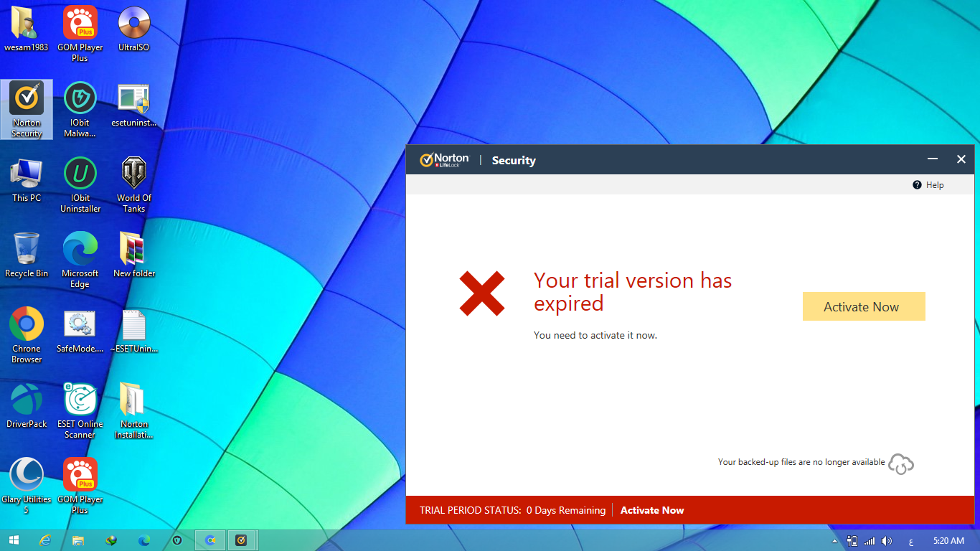The image size is (980, 551).
Task: Select the Microsoft Edge desktop shortcut
Action: (80, 260)
